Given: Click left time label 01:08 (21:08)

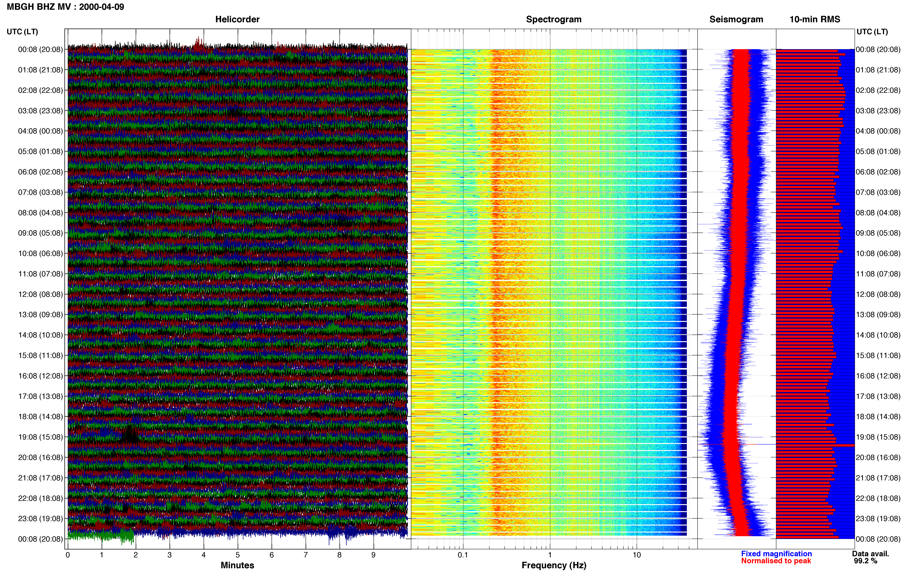Looking at the screenshot, I should tap(40, 70).
